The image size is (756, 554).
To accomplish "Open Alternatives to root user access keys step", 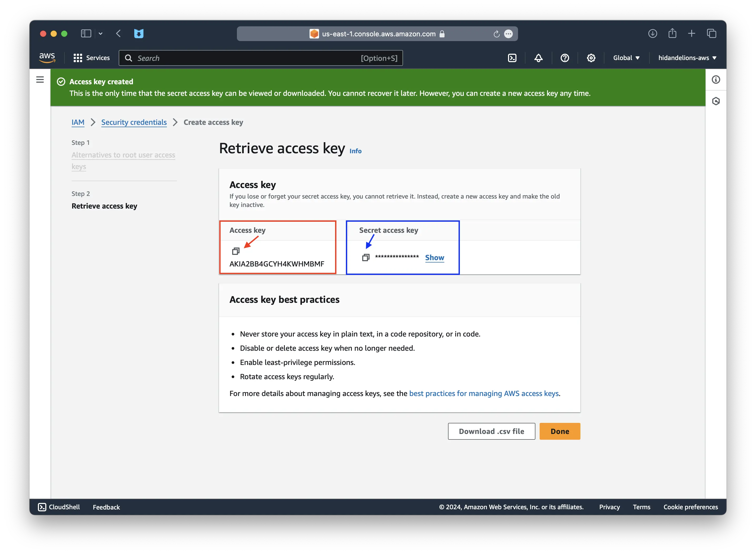I will click(123, 161).
